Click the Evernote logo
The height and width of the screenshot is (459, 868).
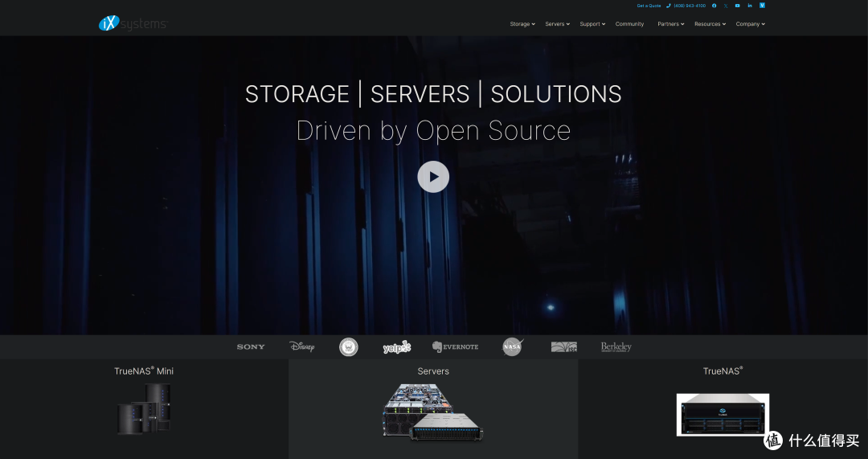[455, 347]
